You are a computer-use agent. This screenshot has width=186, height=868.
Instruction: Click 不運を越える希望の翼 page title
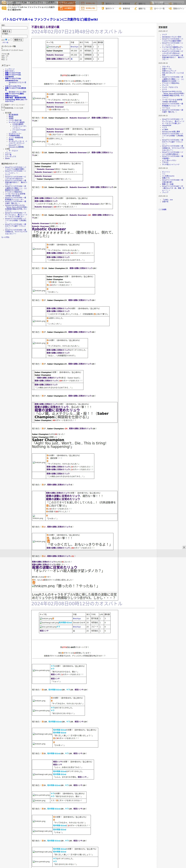pos(45,27)
